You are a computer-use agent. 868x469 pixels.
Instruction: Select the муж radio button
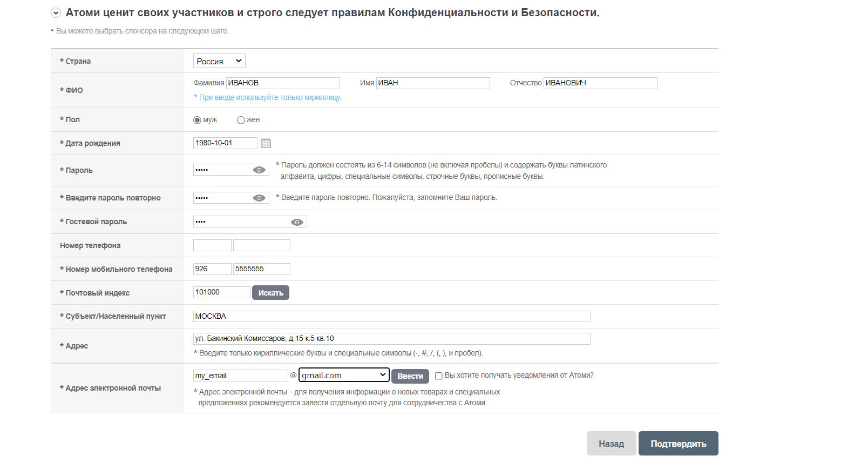coord(197,120)
